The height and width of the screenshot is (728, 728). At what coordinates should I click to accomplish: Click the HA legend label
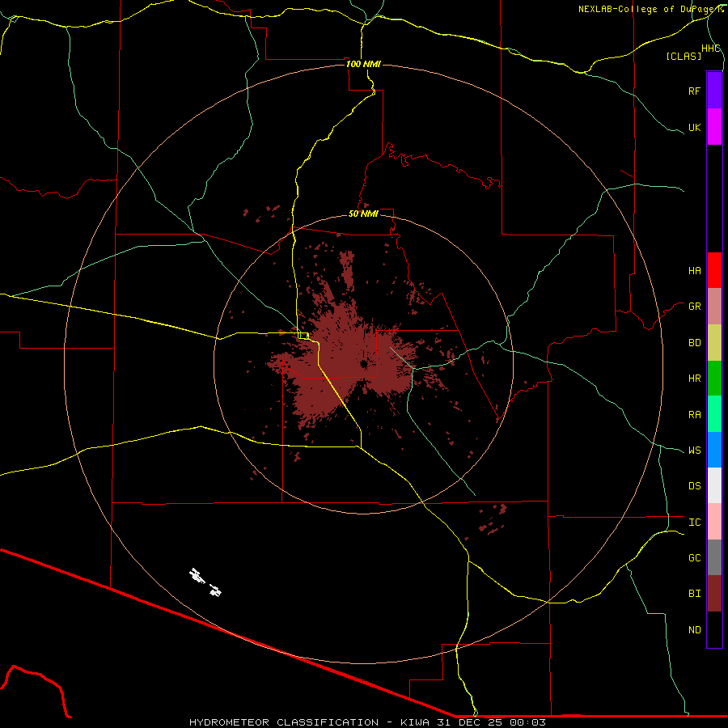(694, 271)
